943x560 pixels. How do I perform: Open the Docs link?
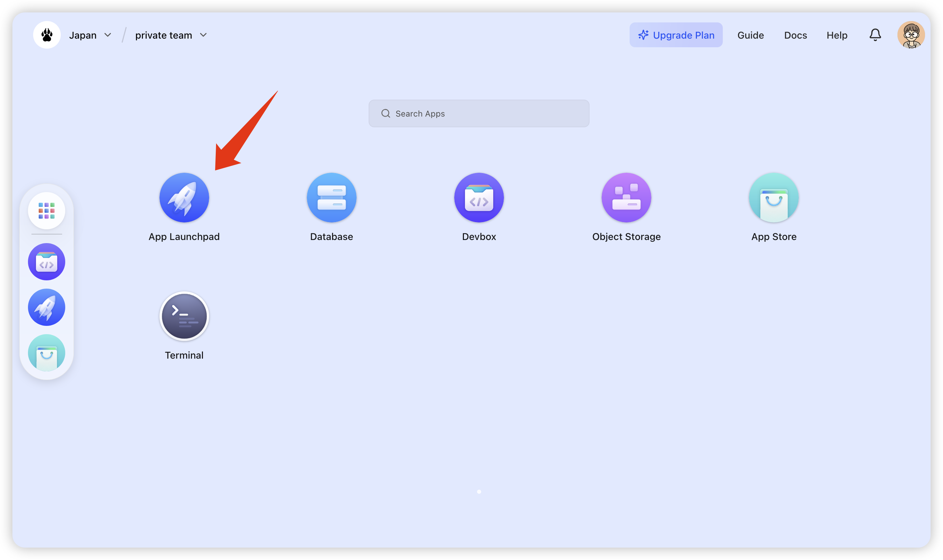[795, 35]
